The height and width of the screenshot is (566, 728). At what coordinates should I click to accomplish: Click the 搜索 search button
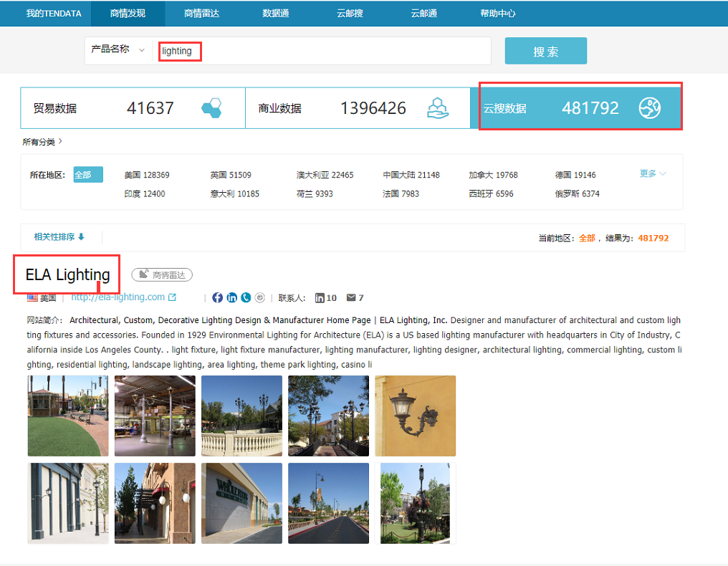(x=545, y=51)
